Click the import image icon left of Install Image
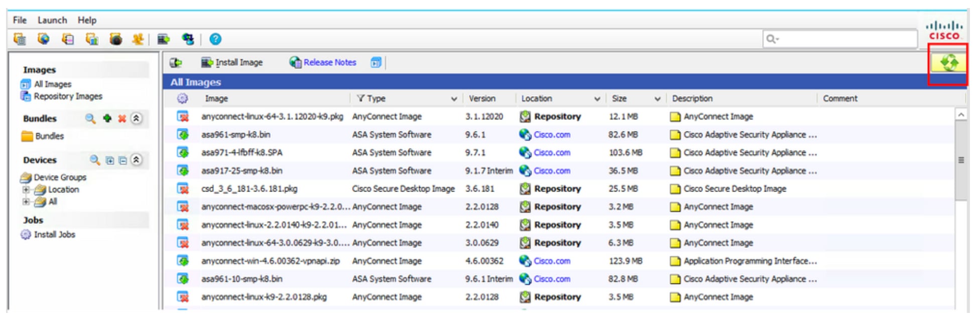980x336 pixels. 175,62
